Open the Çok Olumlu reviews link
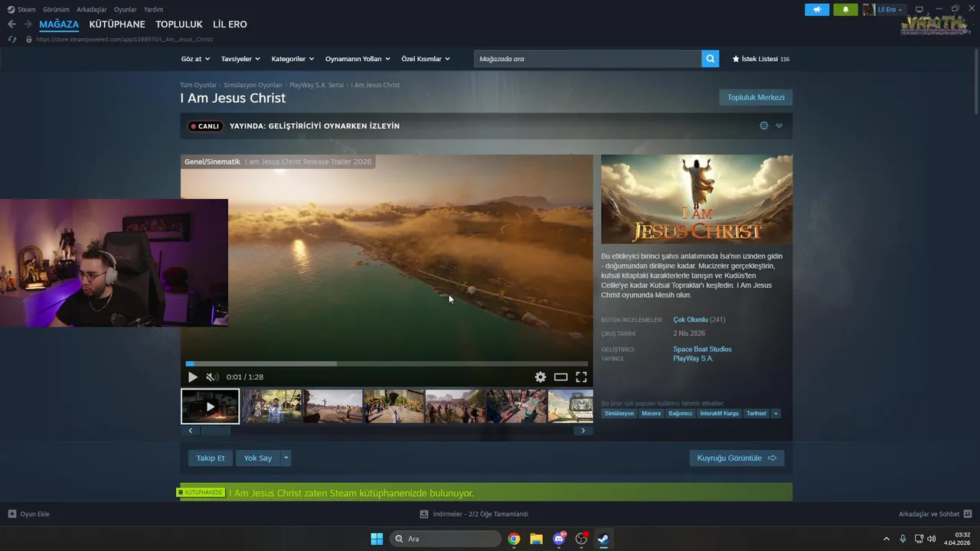 tap(691, 319)
